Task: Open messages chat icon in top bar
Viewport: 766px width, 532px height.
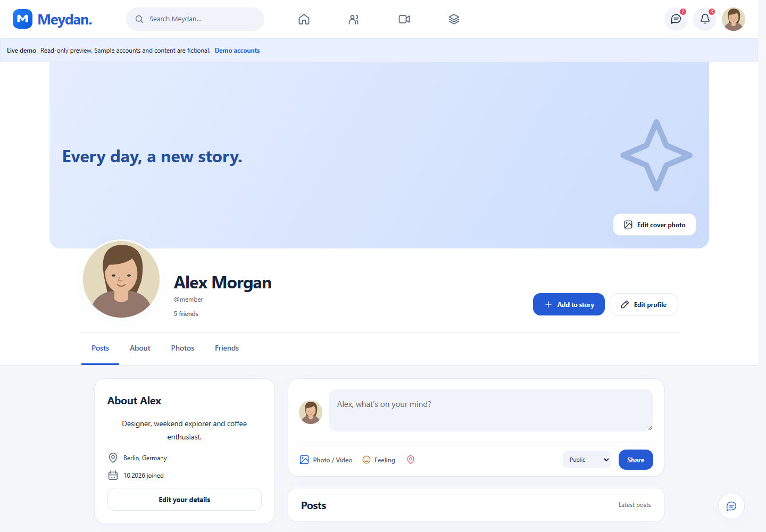Action: click(x=676, y=19)
